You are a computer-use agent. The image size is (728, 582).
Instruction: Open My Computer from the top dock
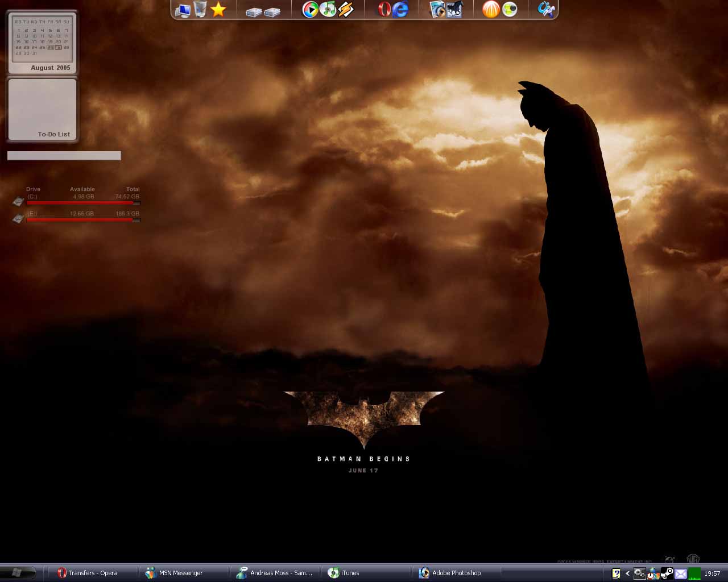pyautogui.click(x=183, y=10)
